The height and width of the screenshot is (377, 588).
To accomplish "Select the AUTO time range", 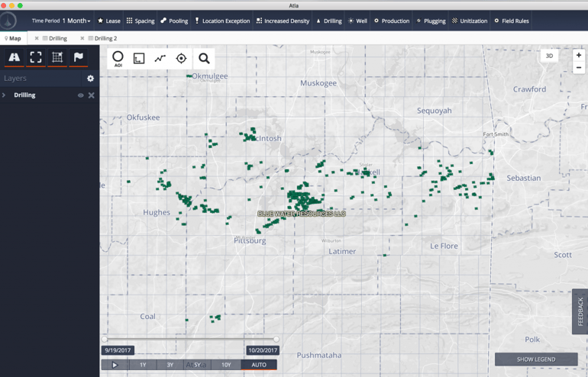I will 259,365.
